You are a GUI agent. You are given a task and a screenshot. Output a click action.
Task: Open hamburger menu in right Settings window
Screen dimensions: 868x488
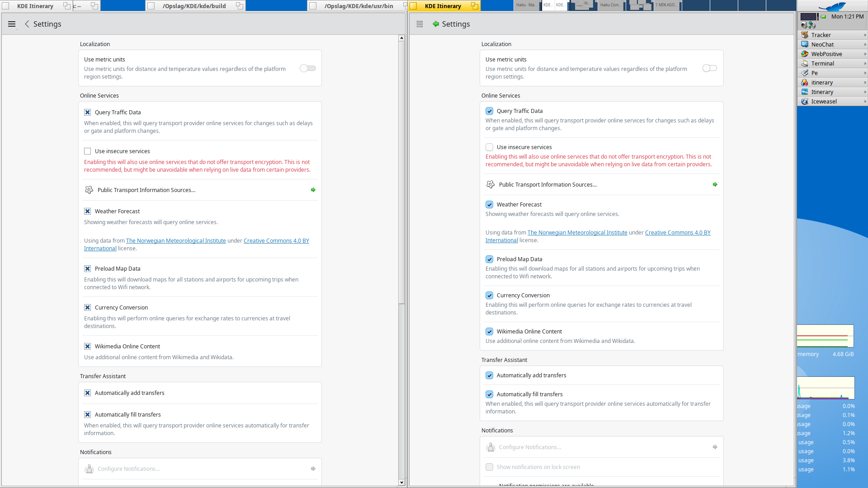(420, 24)
